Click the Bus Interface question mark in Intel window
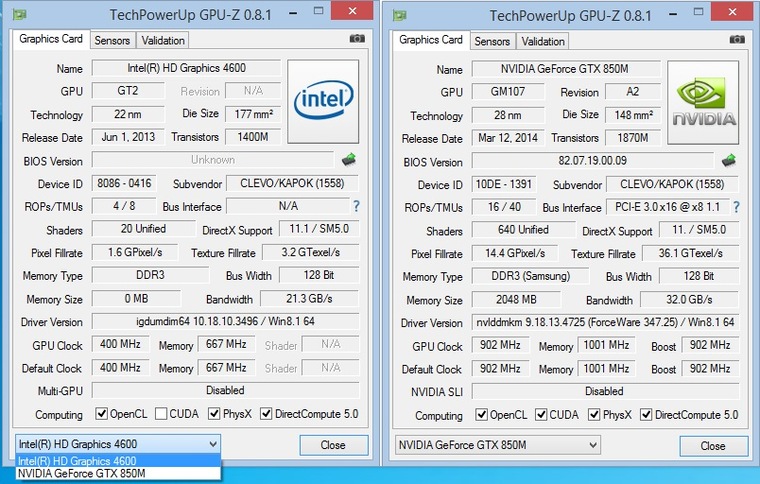 pos(356,206)
